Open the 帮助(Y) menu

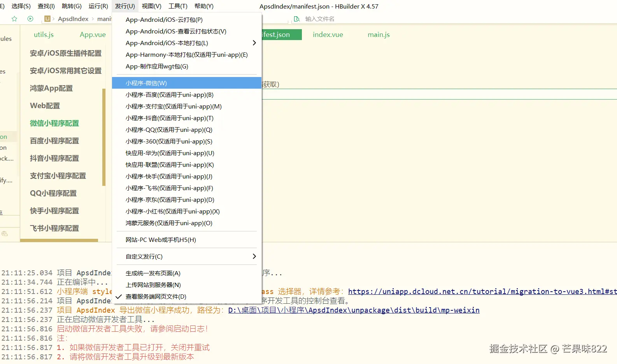(204, 6)
